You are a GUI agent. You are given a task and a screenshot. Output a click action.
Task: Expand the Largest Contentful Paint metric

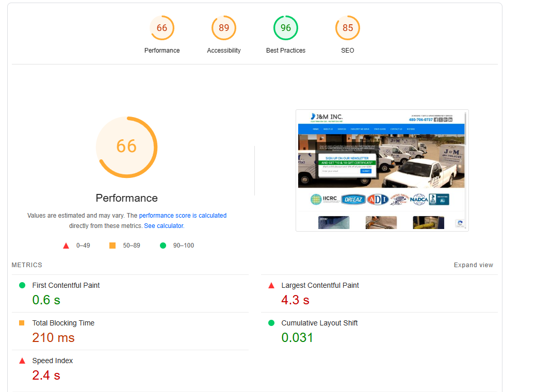[x=379, y=293]
